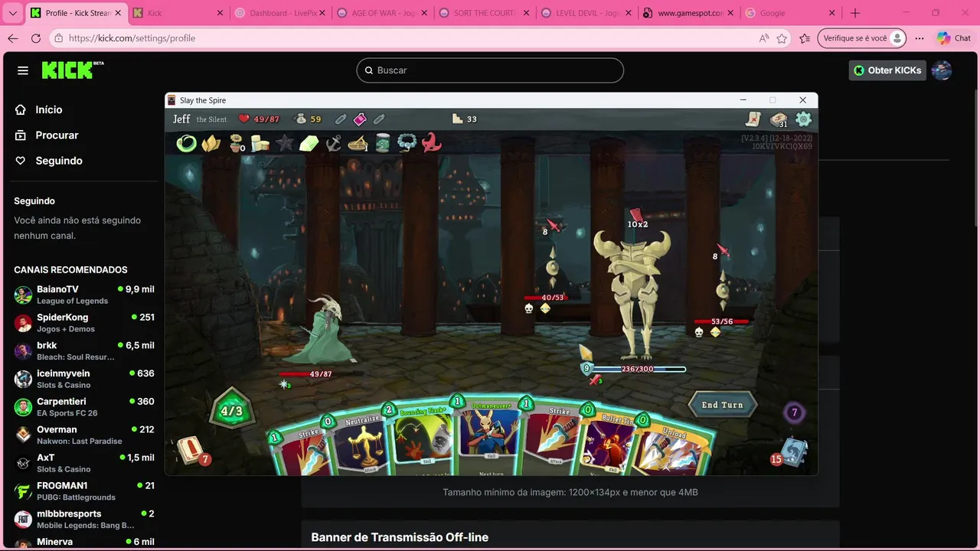Open the discard pile with 15 cards
The image size is (980, 551).
[791, 452]
